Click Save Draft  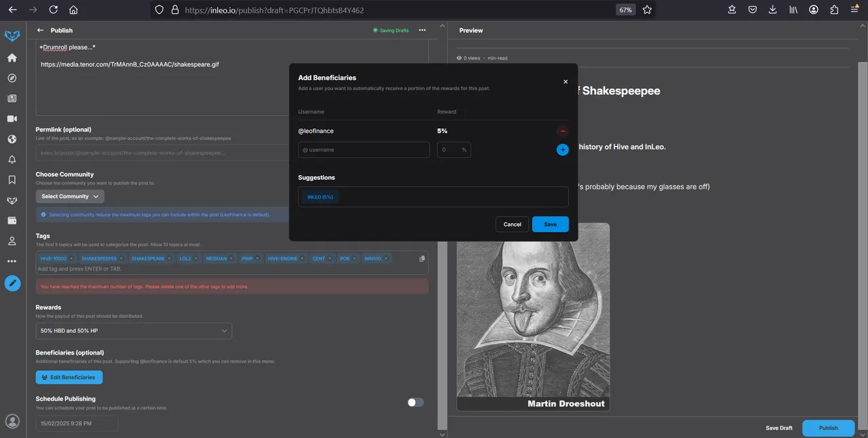pos(779,428)
